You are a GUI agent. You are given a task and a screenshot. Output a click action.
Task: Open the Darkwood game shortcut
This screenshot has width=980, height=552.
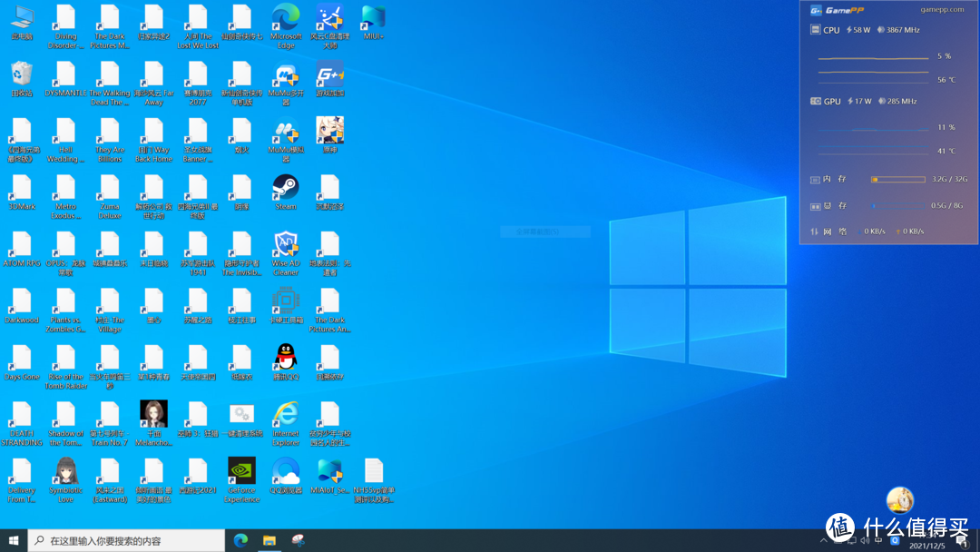tap(22, 302)
